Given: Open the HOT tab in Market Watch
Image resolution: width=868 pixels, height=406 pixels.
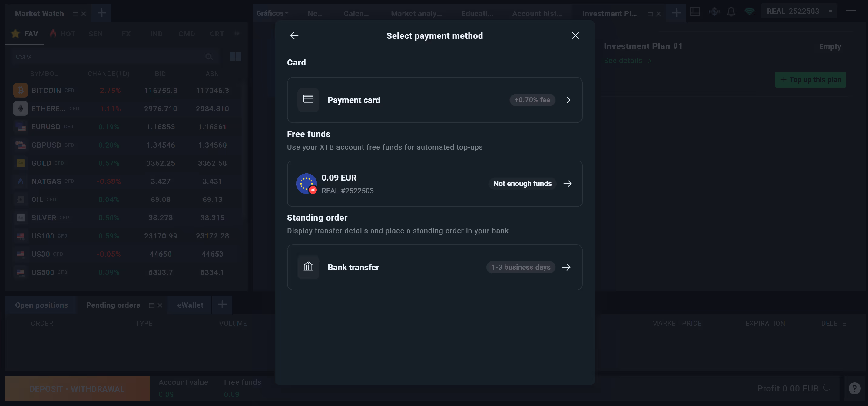Looking at the screenshot, I should pos(63,34).
